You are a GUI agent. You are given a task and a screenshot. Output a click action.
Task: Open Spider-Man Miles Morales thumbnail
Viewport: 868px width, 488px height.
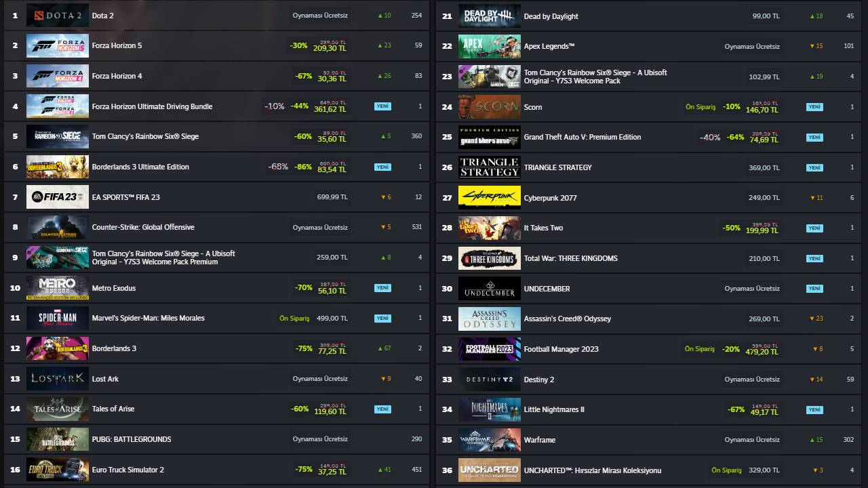coord(58,318)
